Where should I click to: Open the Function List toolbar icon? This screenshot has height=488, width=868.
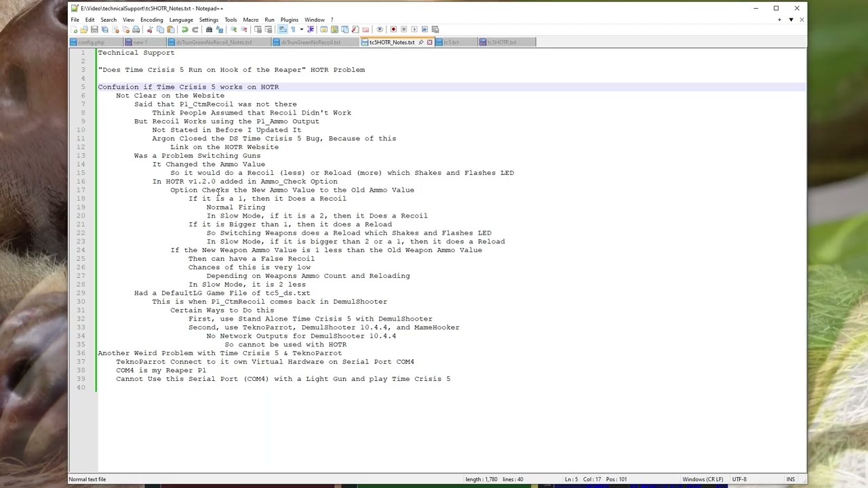355,29
